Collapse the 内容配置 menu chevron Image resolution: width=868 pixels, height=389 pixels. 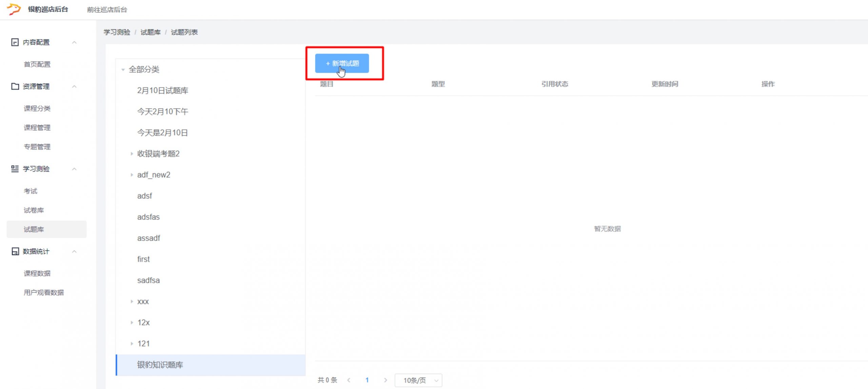pyautogui.click(x=74, y=42)
